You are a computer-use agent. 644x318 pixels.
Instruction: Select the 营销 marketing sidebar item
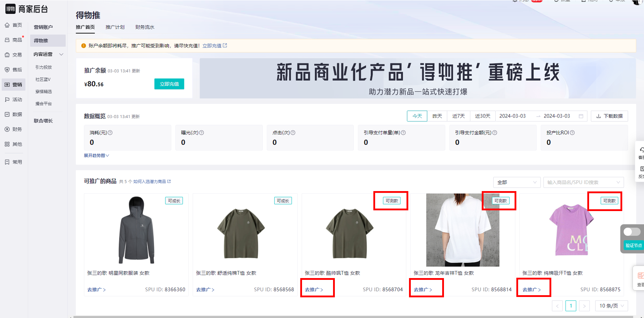point(14,84)
